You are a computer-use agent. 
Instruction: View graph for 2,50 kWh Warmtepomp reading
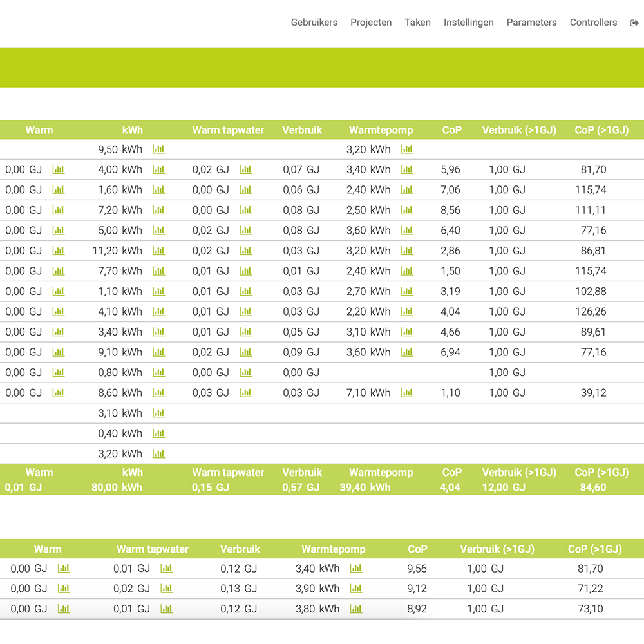pos(407,210)
